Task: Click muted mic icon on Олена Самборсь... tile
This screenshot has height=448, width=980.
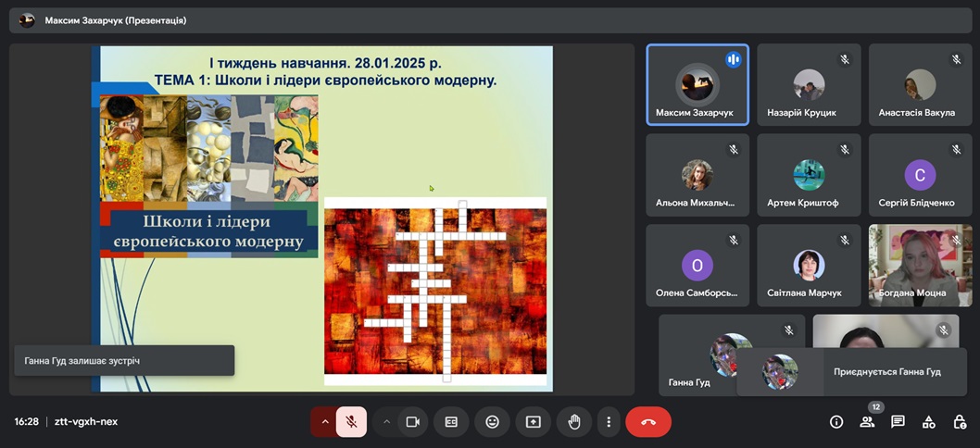Action: 734,240
